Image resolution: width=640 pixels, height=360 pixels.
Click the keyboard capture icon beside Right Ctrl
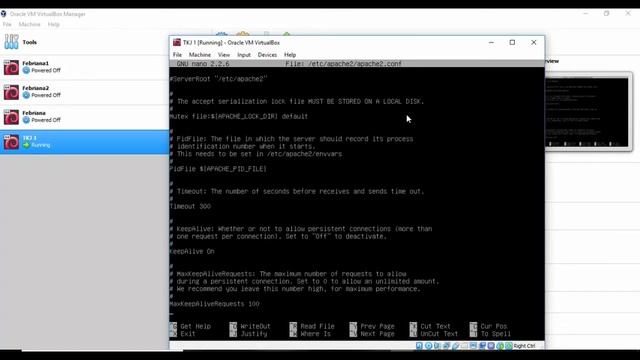509,346
